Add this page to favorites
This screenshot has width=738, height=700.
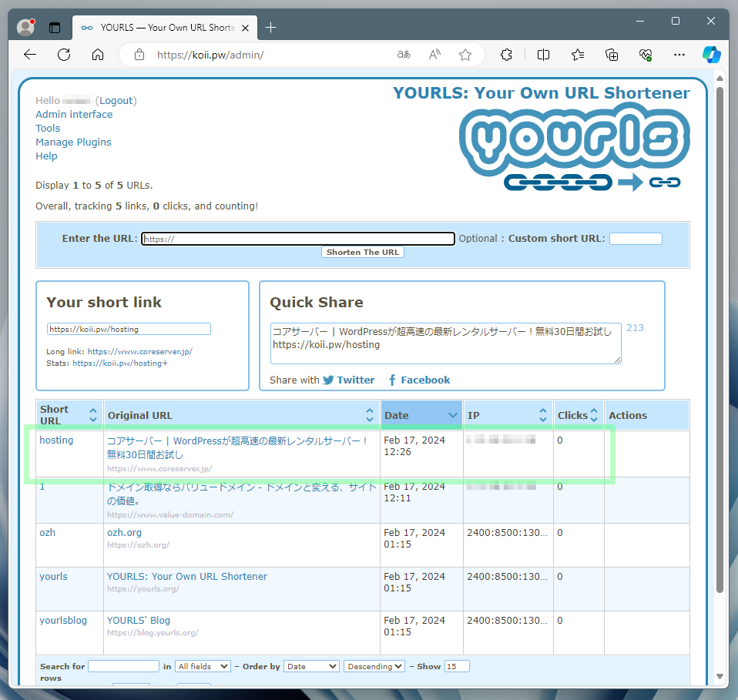pos(465,55)
